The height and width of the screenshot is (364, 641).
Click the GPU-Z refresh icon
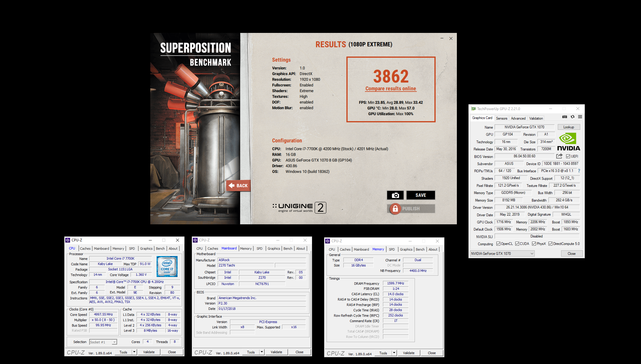[572, 117]
